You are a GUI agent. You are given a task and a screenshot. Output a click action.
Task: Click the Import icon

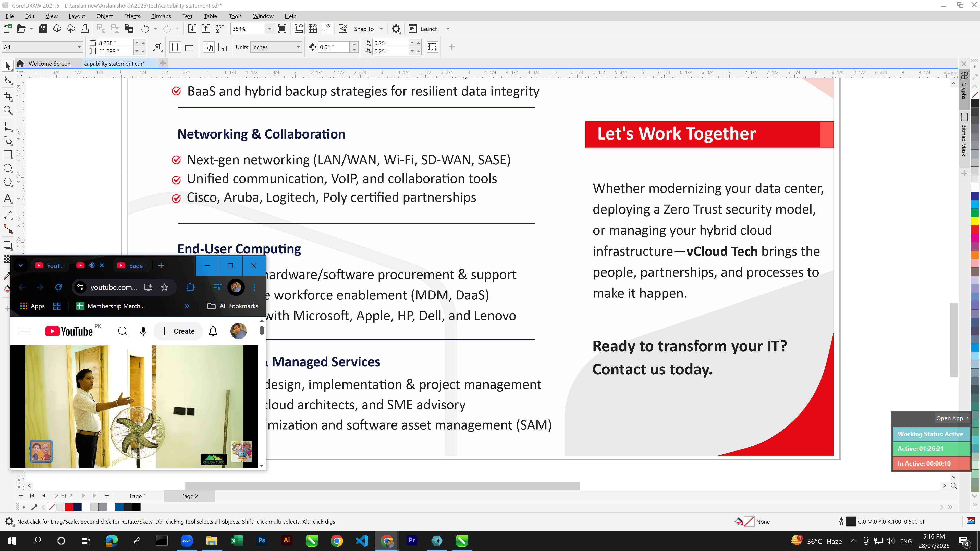pyautogui.click(x=192, y=29)
